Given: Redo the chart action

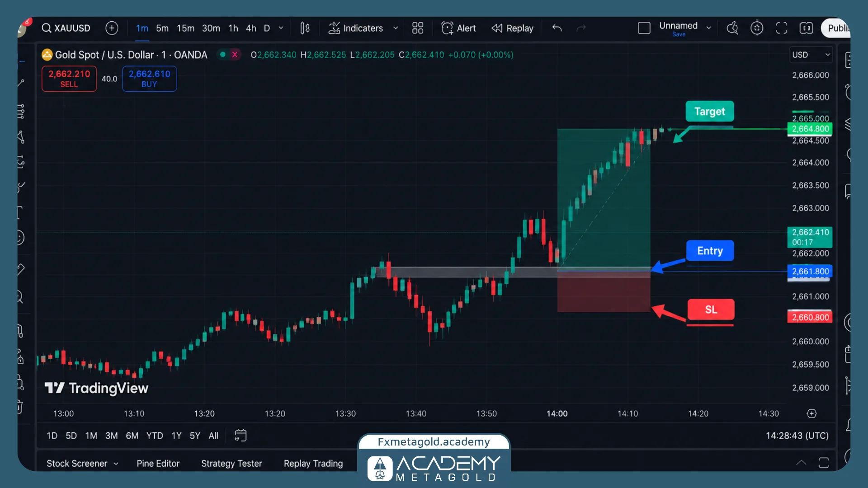Looking at the screenshot, I should [x=581, y=28].
